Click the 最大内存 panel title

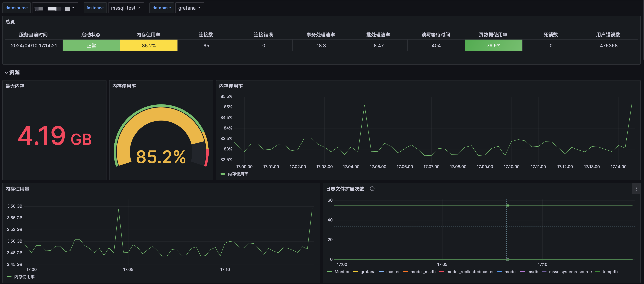tap(15, 86)
